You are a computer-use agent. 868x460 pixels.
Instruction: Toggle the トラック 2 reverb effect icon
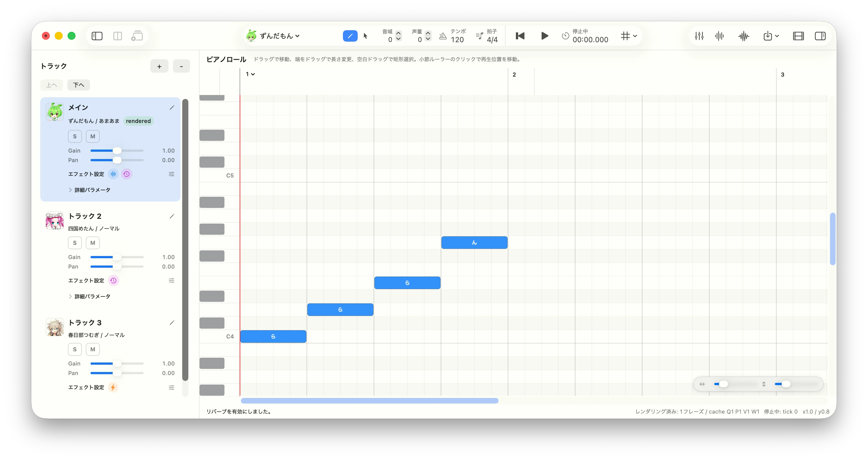[x=113, y=280]
